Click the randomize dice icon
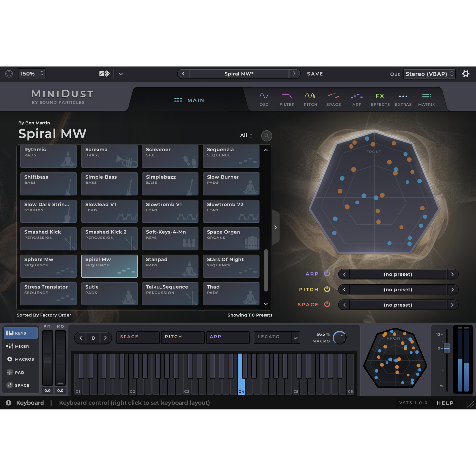476x476 pixels. tap(104, 74)
